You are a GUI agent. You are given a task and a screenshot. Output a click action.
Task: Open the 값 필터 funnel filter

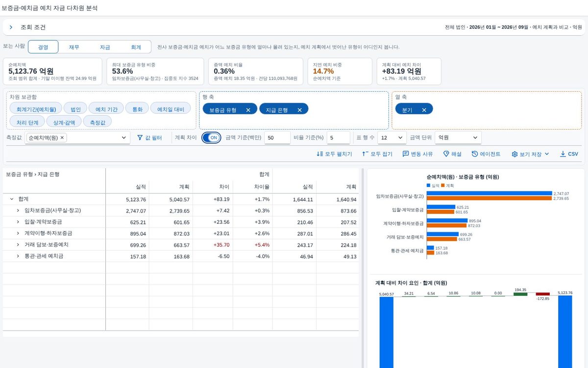coord(140,138)
